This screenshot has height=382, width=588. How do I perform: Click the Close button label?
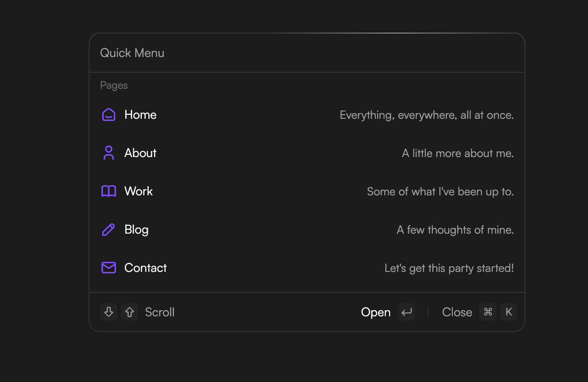(457, 312)
